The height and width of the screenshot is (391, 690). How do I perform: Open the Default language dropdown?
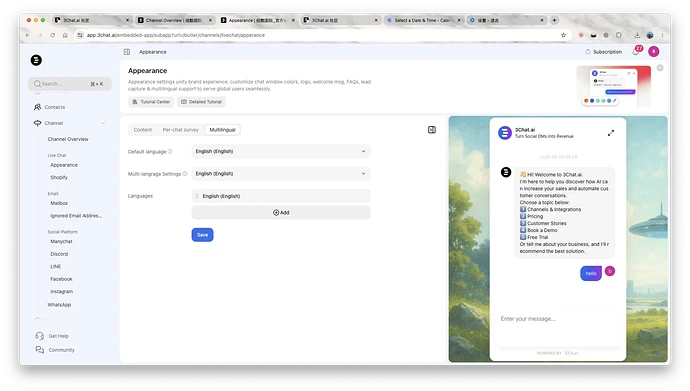pyautogui.click(x=281, y=151)
